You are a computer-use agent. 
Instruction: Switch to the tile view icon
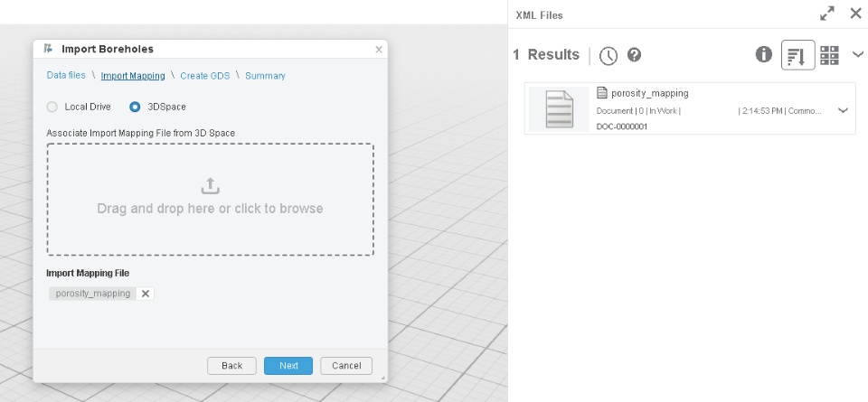click(829, 55)
